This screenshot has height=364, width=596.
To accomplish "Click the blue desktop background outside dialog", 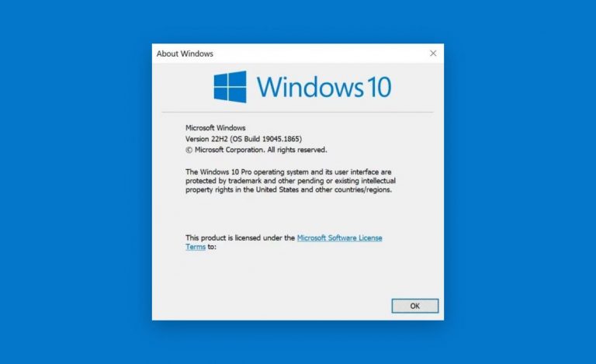I will 76,182.
